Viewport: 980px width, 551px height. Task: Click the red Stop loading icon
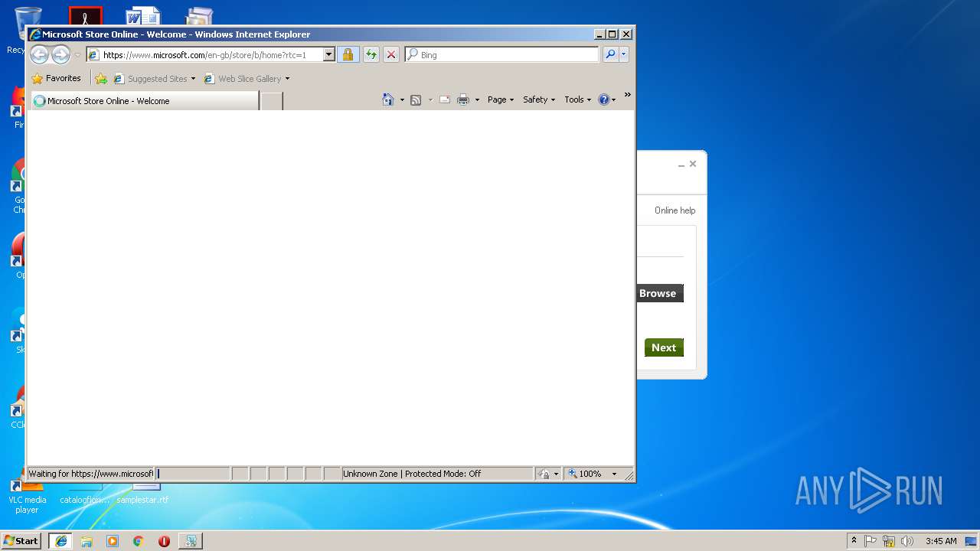click(x=391, y=55)
